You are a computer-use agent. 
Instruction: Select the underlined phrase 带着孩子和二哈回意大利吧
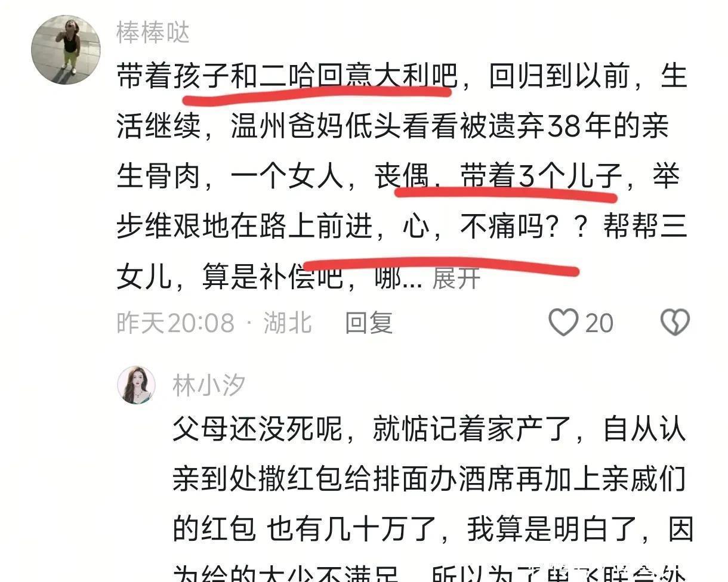286,78
